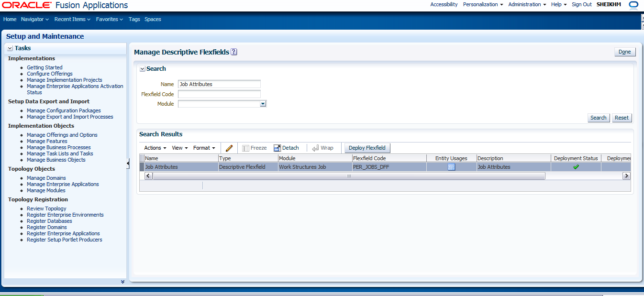The height and width of the screenshot is (296, 644).
Task: Collapse the Tasks pane using splitter arrow
Action: click(x=128, y=164)
